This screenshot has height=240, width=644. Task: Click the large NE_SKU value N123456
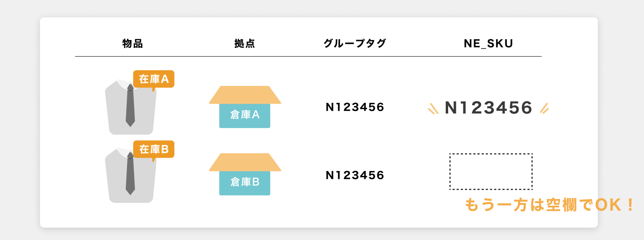pos(489,108)
